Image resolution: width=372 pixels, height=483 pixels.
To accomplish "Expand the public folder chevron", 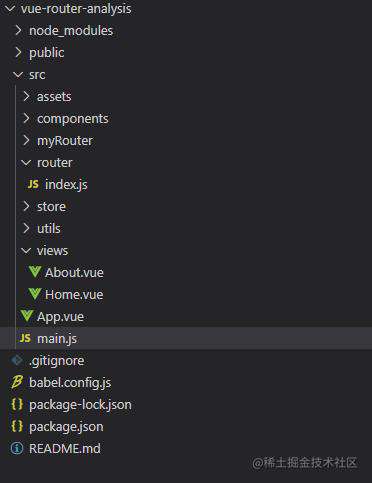I will (x=18, y=52).
